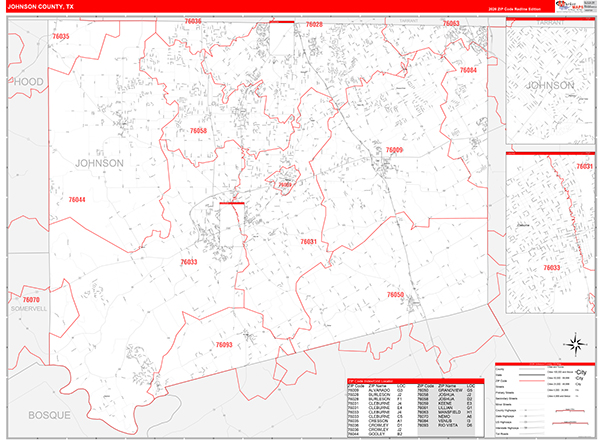Click the GRANDVIEW row in ZIP index

(446, 390)
